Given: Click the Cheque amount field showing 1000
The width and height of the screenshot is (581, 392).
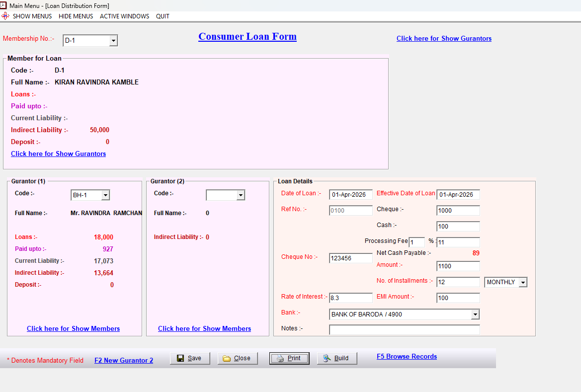Looking at the screenshot, I should coord(458,211).
